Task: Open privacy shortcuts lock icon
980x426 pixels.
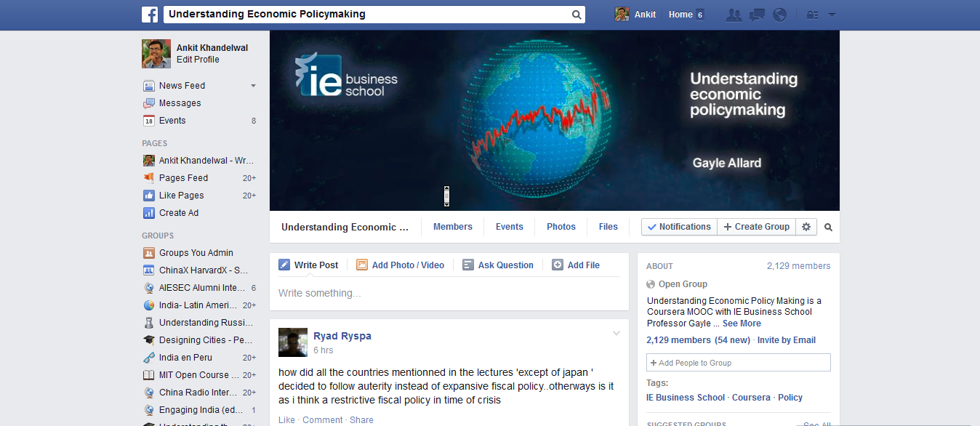Action: [x=812, y=15]
